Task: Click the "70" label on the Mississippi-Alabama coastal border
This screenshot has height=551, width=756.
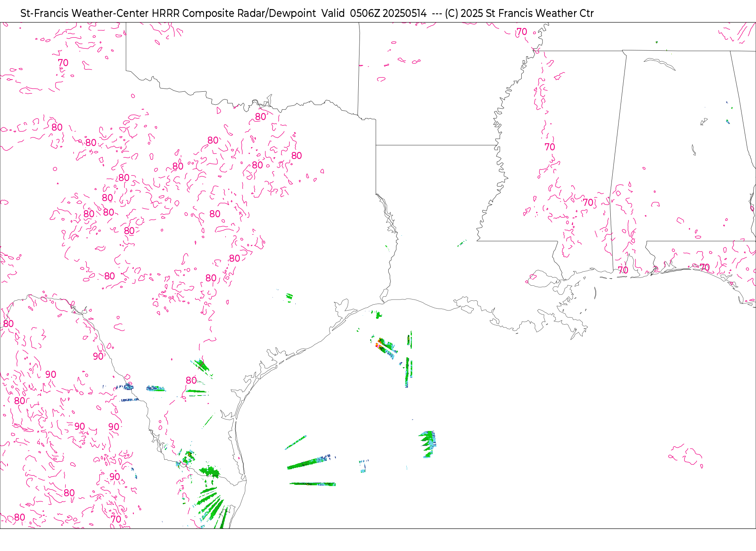Action: click(x=623, y=270)
